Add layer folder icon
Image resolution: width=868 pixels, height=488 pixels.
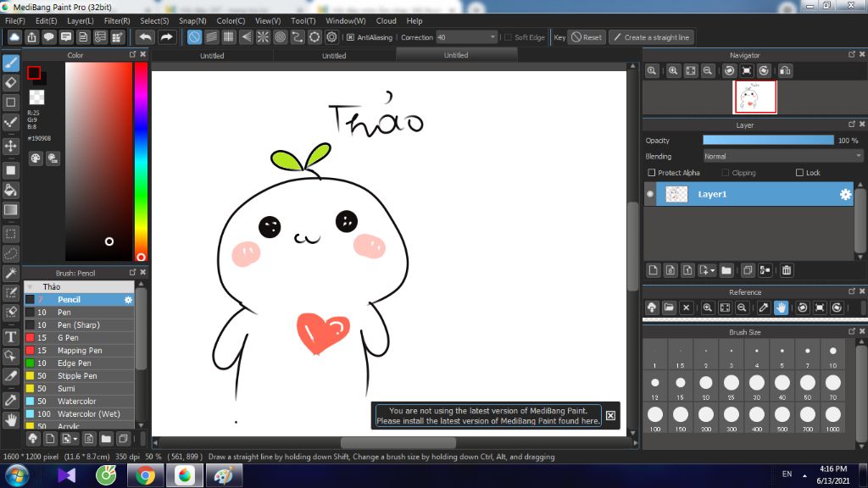pyautogui.click(x=726, y=270)
